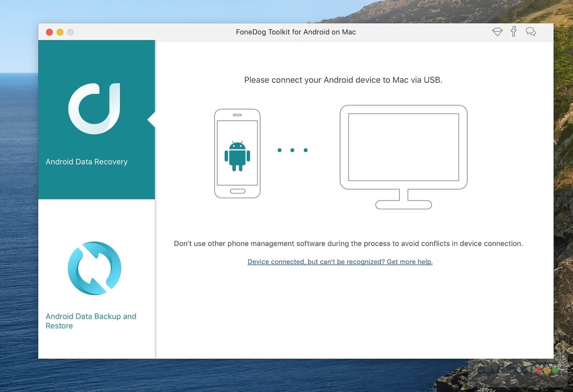The image size is (573, 392).
Task: Click the USB connection instruction text
Action: [343, 80]
